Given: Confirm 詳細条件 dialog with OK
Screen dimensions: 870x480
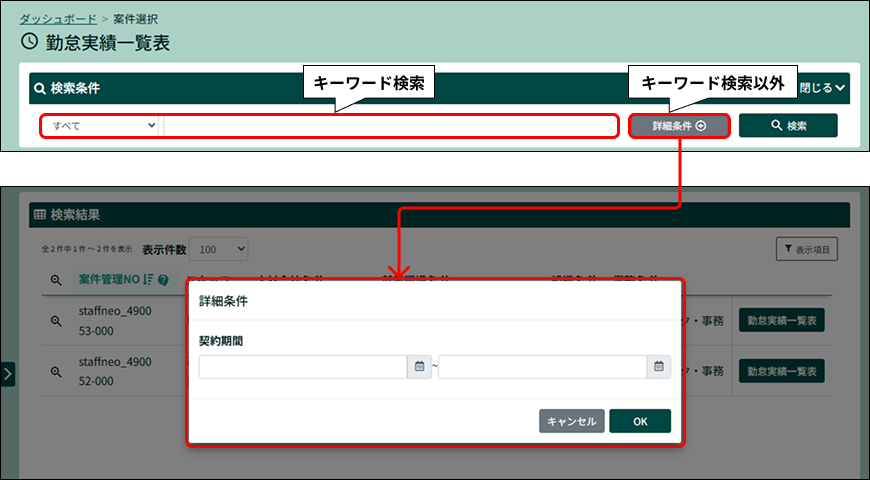Looking at the screenshot, I should (640, 421).
